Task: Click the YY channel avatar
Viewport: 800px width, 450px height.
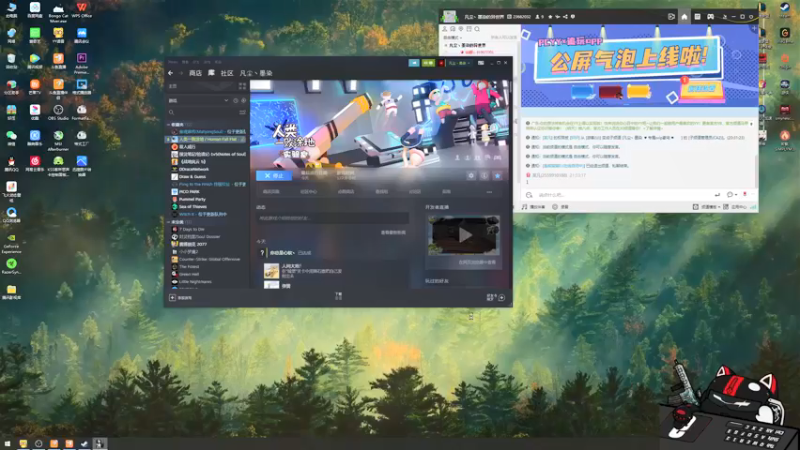Action: tap(449, 16)
